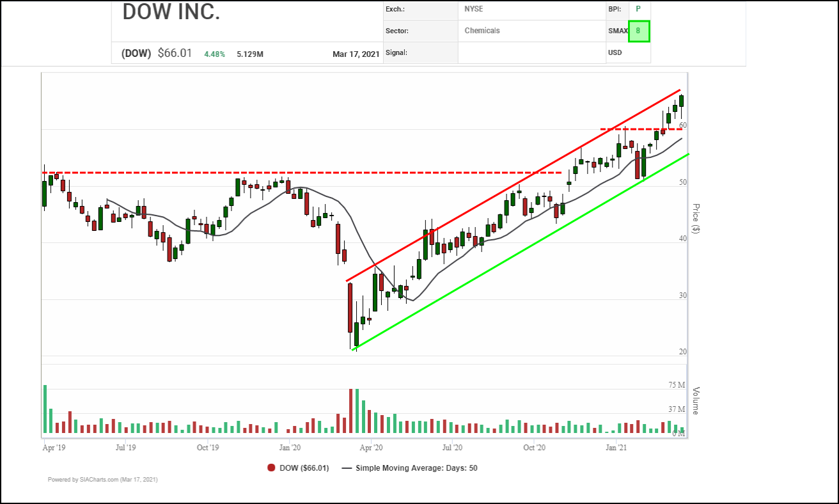The height and width of the screenshot is (504, 839).
Task: Toggle the Simple Moving Average: Days: 50 label
Action: (x=416, y=468)
